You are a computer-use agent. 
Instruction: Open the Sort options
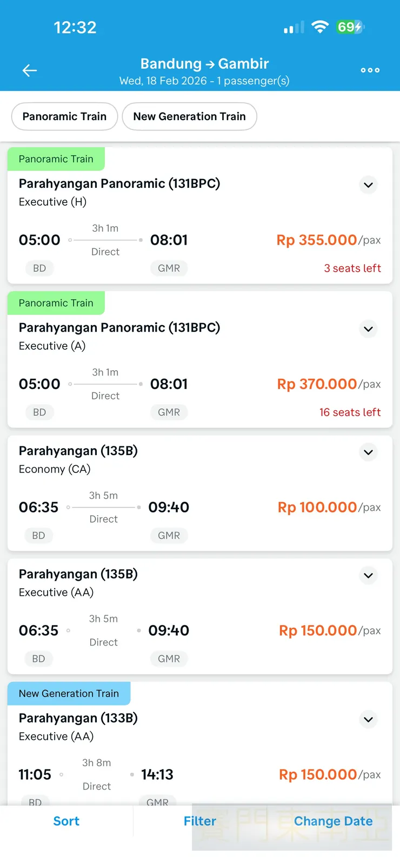click(66, 821)
